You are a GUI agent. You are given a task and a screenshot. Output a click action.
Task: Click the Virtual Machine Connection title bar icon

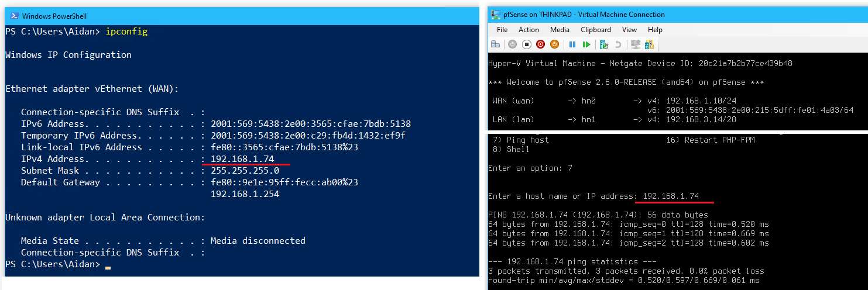point(496,15)
